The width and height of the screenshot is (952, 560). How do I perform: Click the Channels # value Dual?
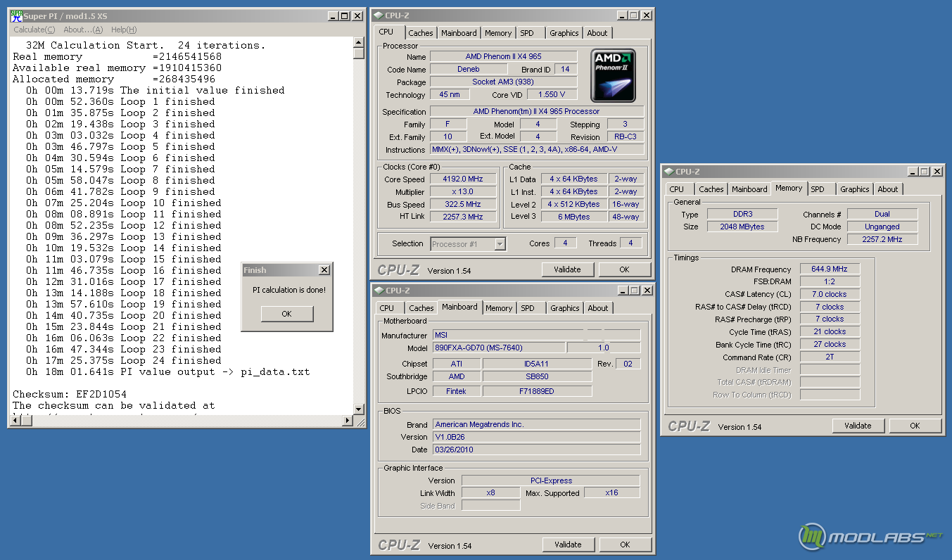point(882,214)
